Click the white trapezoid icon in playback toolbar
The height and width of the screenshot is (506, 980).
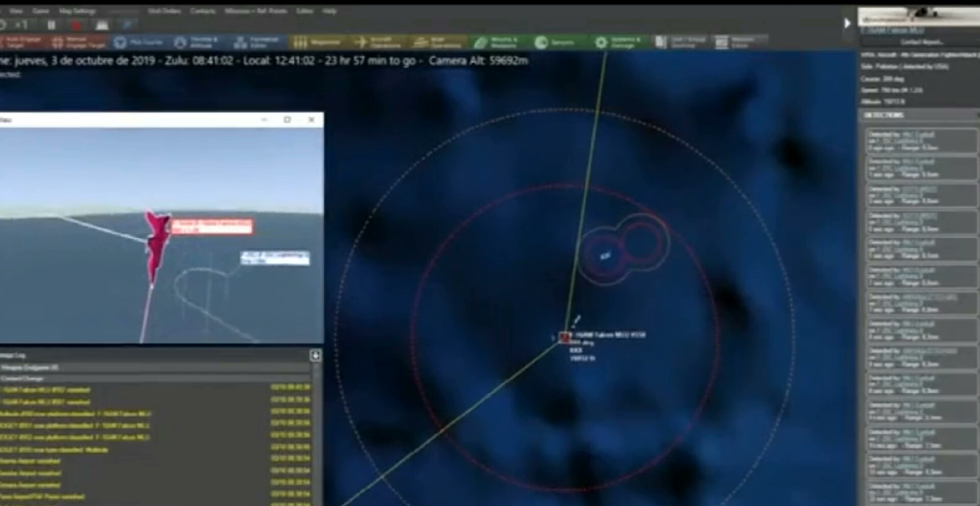(102, 25)
